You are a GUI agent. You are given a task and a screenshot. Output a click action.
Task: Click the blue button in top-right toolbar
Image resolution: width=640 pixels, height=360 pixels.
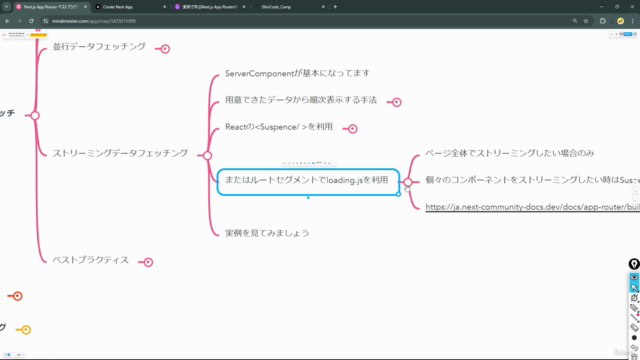coord(628,34)
